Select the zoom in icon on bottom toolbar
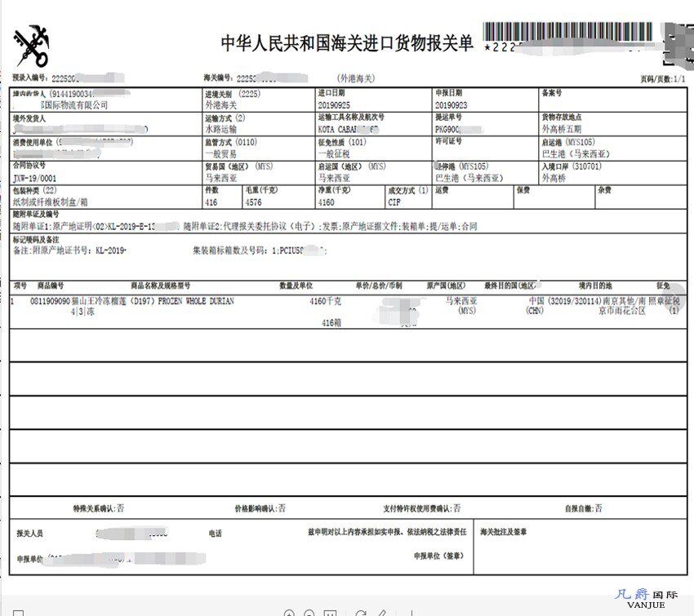Image resolution: width=694 pixels, height=616 pixels. pyautogui.click(x=290, y=612)
